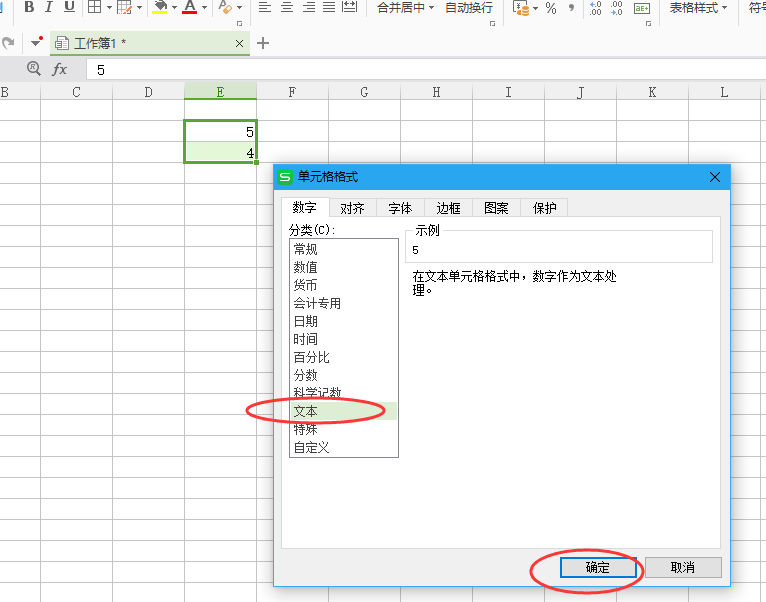
Task: Align text right
Action: tap(309, 7)
